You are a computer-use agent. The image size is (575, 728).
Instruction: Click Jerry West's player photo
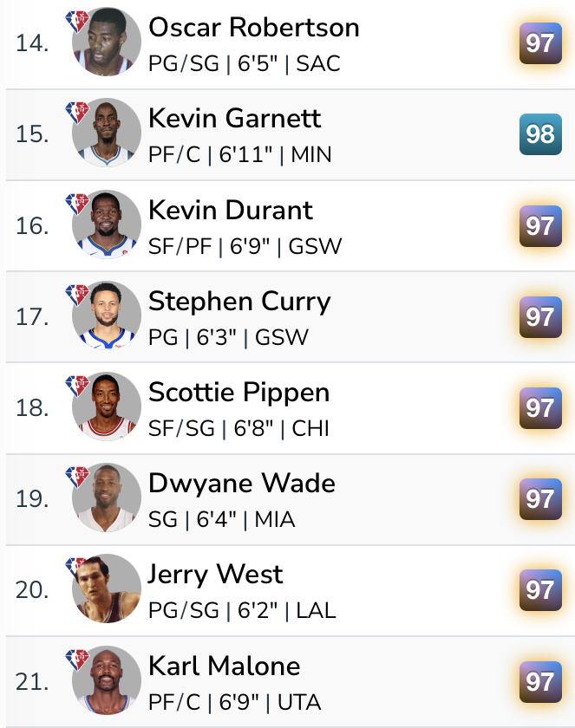[x=107, y=588]
